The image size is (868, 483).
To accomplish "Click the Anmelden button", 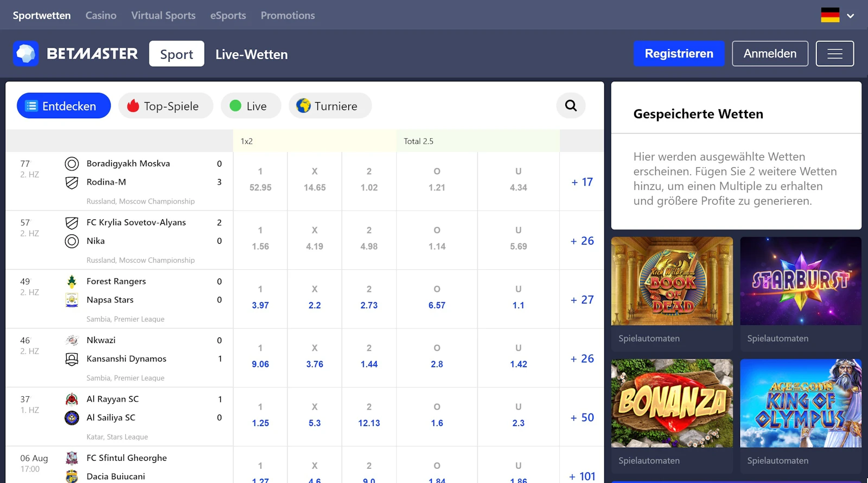I will coord(770,54).
